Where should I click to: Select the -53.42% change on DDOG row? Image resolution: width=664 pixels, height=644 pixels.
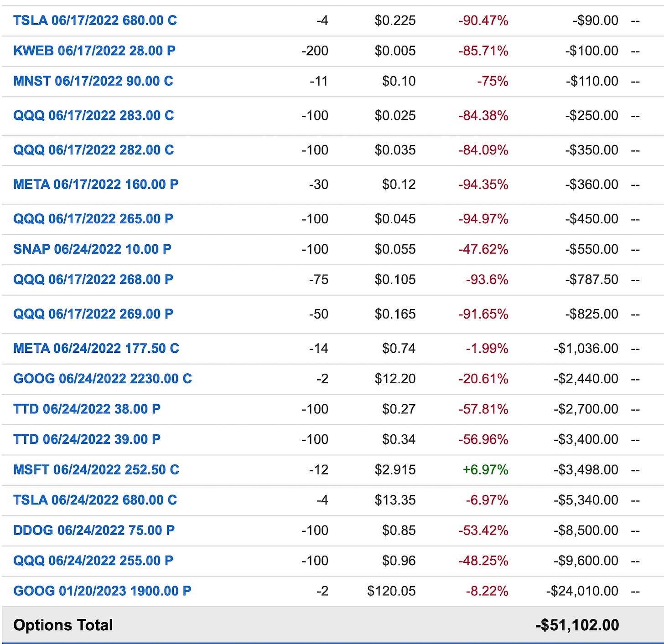[x=483, y=531]
